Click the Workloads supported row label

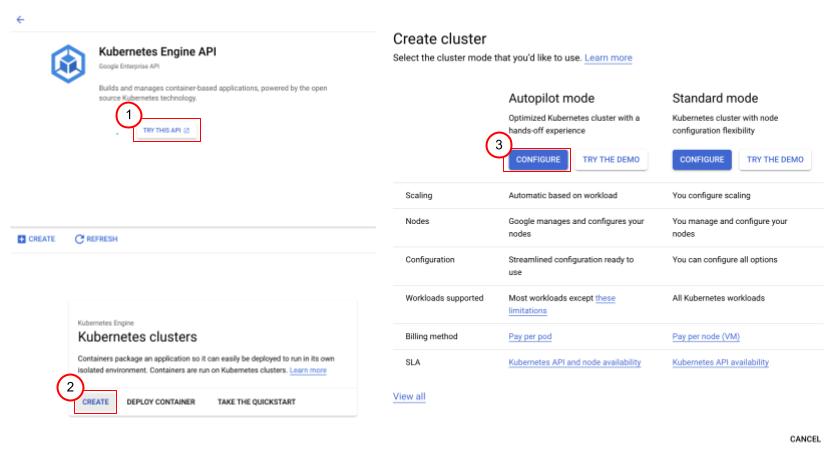[444, 299]
